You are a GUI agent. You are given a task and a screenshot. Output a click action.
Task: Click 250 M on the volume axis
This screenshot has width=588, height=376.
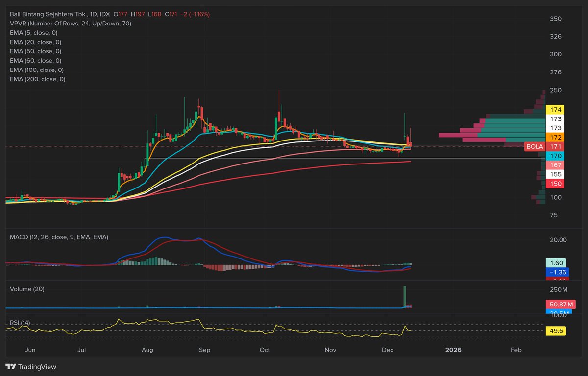pos(559,290)
